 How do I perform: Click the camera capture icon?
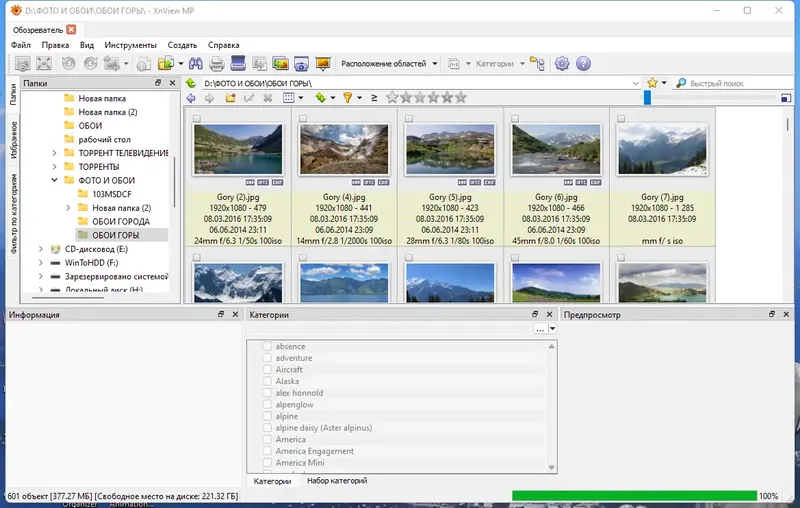(x=303, y=64)
